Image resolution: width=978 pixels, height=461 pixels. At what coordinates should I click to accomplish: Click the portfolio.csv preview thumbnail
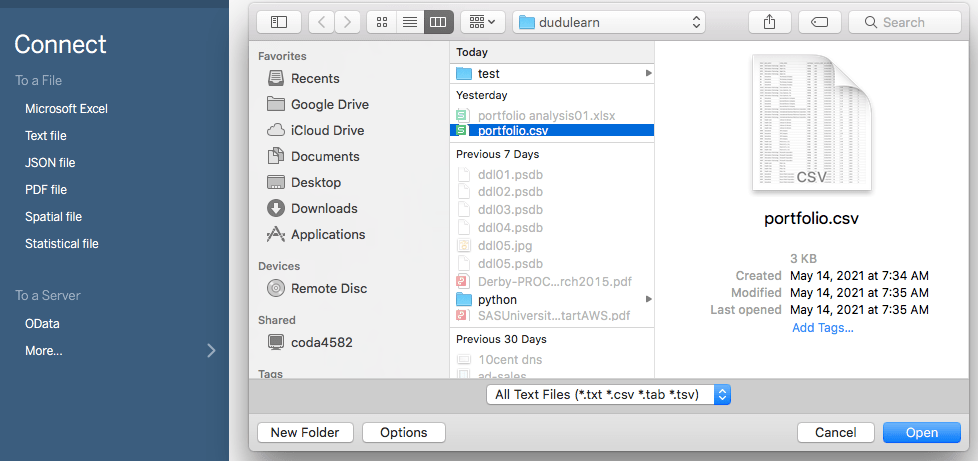click(811, 123)
